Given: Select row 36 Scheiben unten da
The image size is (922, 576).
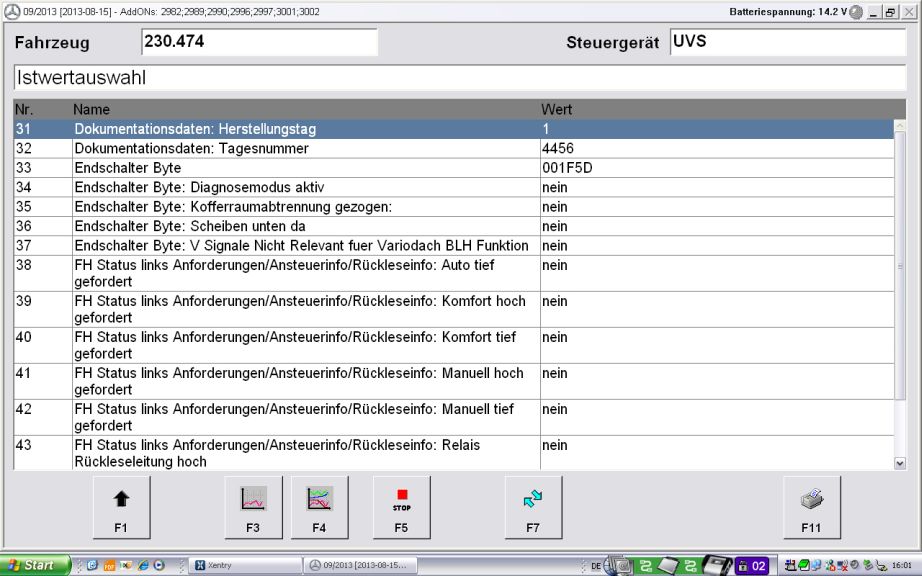Looking at the screenshot, I should point(454,226).
